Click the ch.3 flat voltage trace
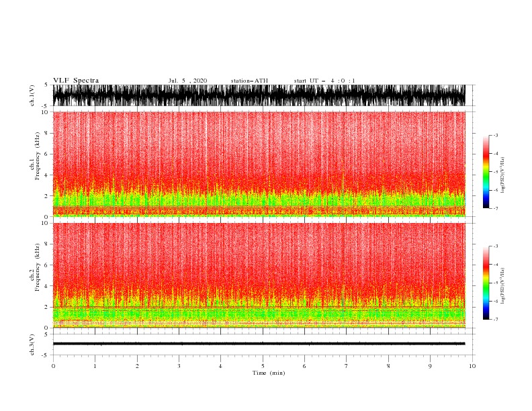The image size is (532, 411). click(x=259, y=344)
